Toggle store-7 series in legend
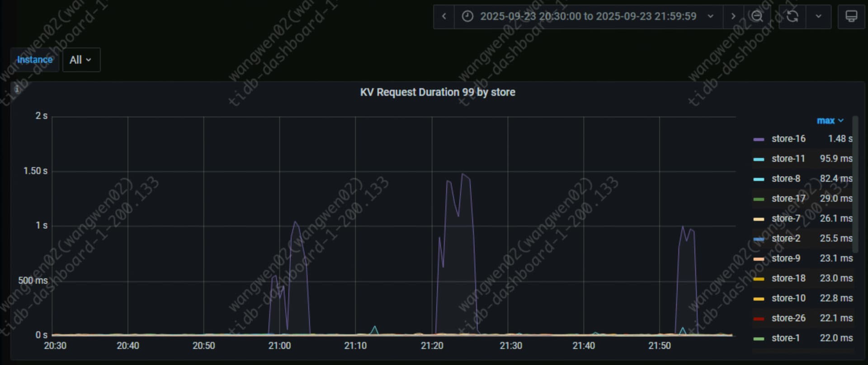 [786, 218]
